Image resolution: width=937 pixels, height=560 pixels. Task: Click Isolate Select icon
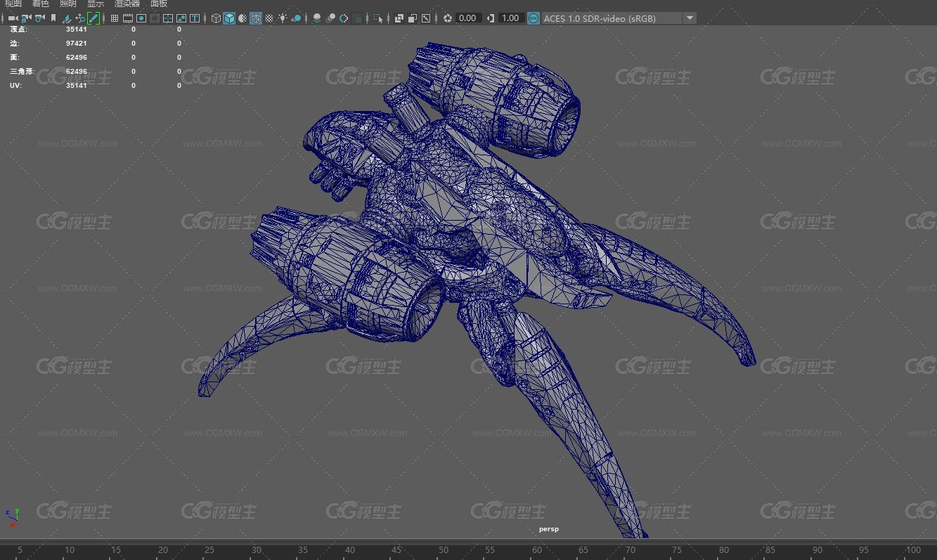pos(377,18)
